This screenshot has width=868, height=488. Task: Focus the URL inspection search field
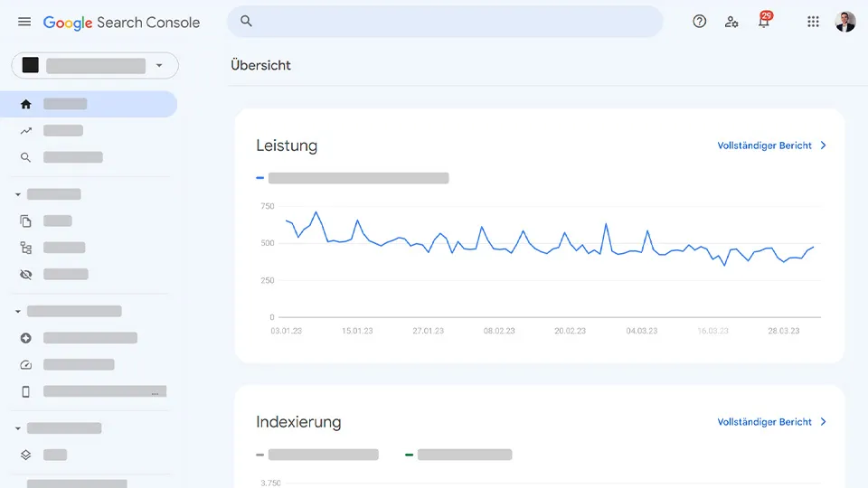(445, 22)
